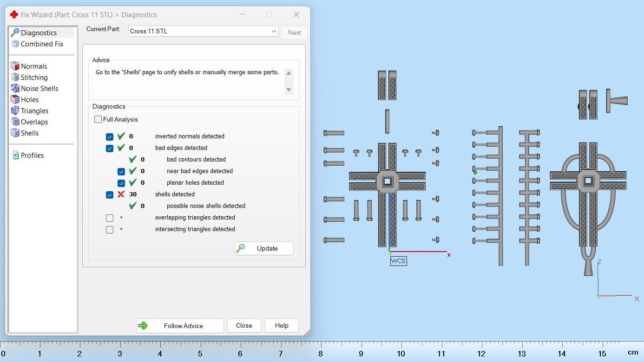Click the Follow Advice button
Viewport: 644px width, 362px height.
(180, 325)
